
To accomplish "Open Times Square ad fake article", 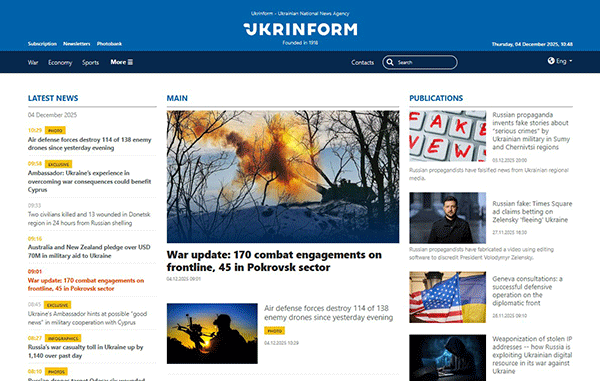I will tap(532, 212).
